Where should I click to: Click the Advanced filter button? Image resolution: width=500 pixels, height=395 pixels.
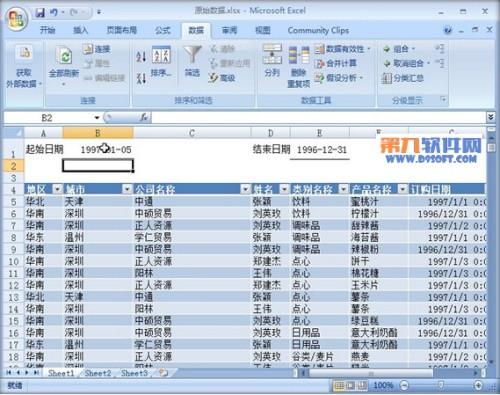[x=222, y=78]
